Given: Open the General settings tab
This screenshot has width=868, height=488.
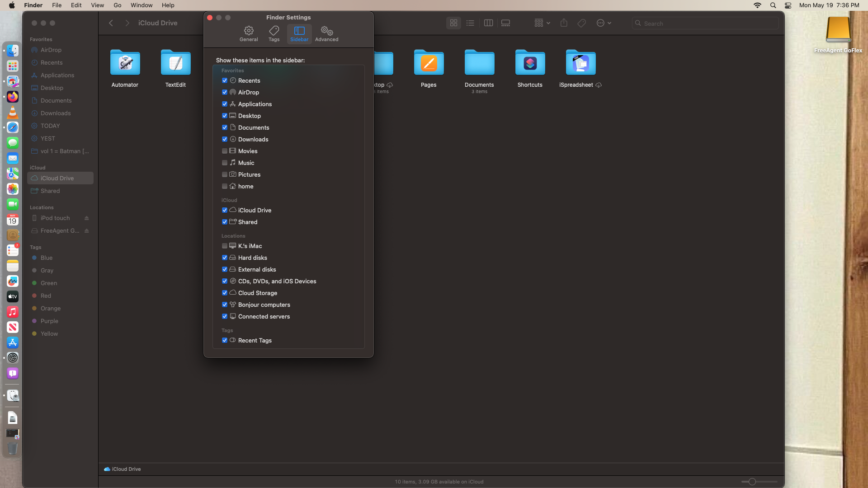Looking at the screenshot, I should (x=249, y=33).
